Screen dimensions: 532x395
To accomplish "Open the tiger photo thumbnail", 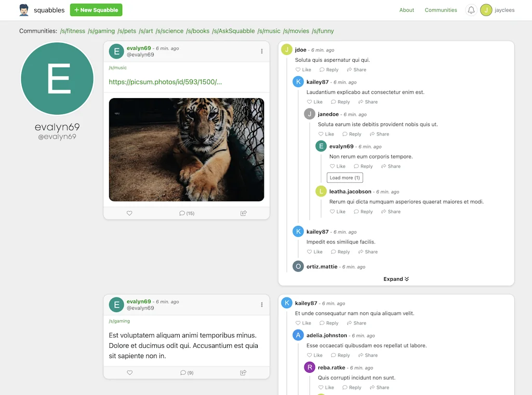I will click(187, 149).
